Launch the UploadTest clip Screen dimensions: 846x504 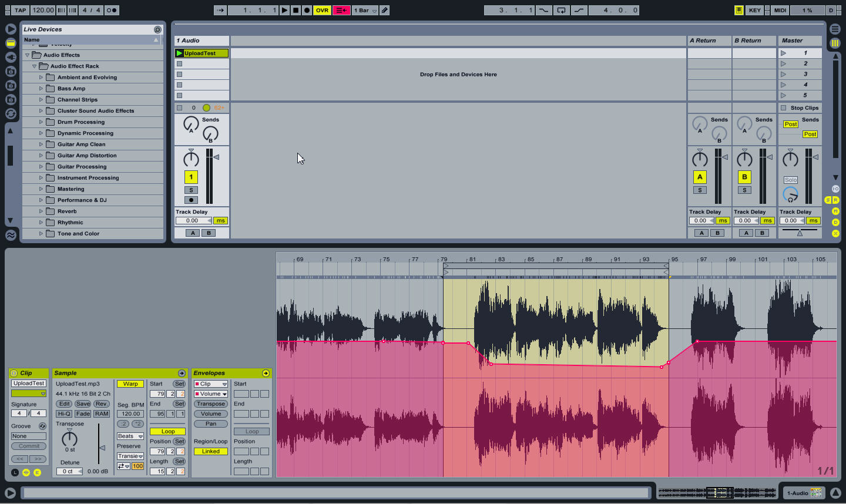(x=180, y=53)
